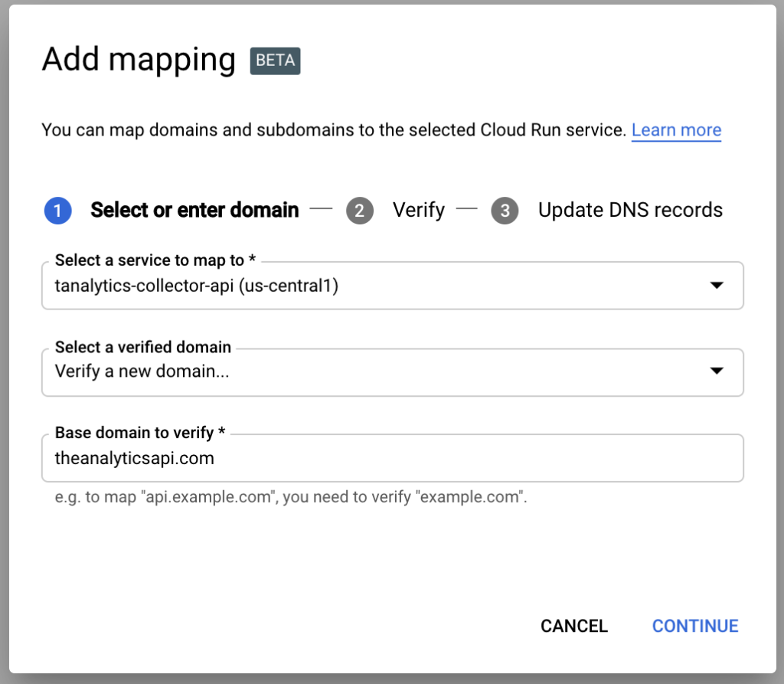Click the Cloud Run mapping description text
The height and width of the screenshot is (684, 784).
(333, 130)
